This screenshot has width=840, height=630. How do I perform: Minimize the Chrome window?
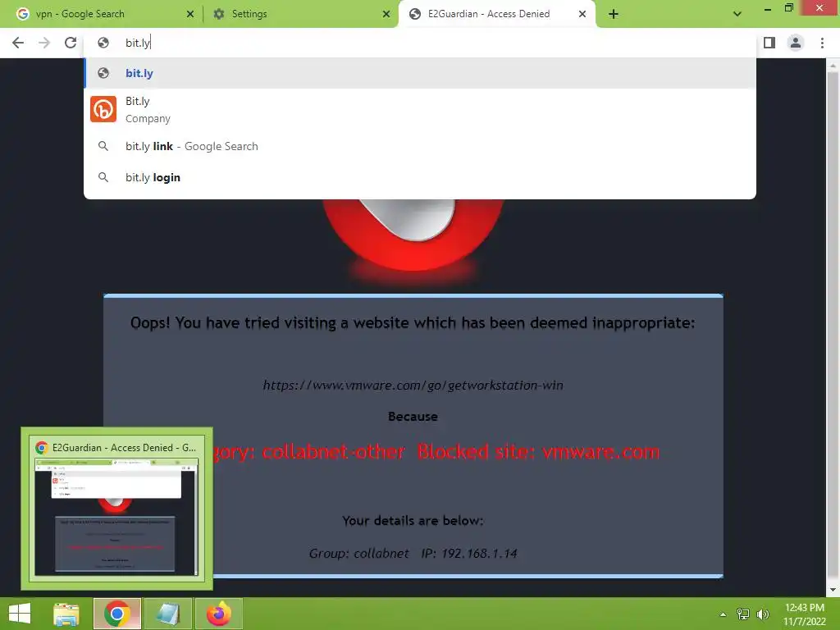tap(768, 8)
